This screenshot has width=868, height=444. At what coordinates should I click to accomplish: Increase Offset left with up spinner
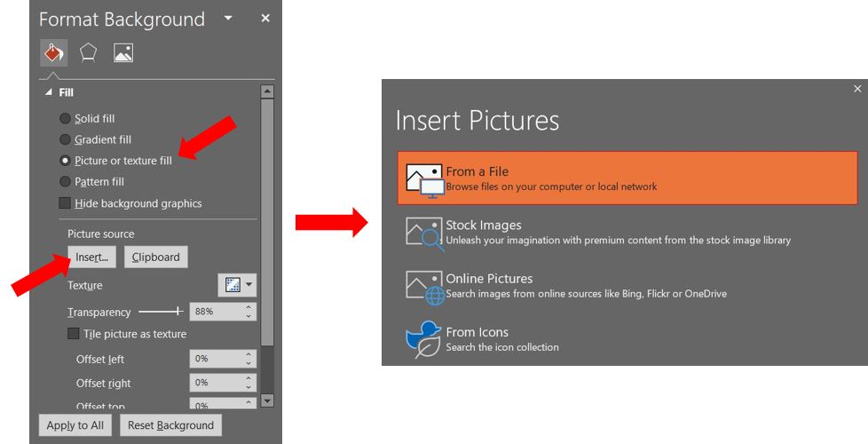click(249, 354)
